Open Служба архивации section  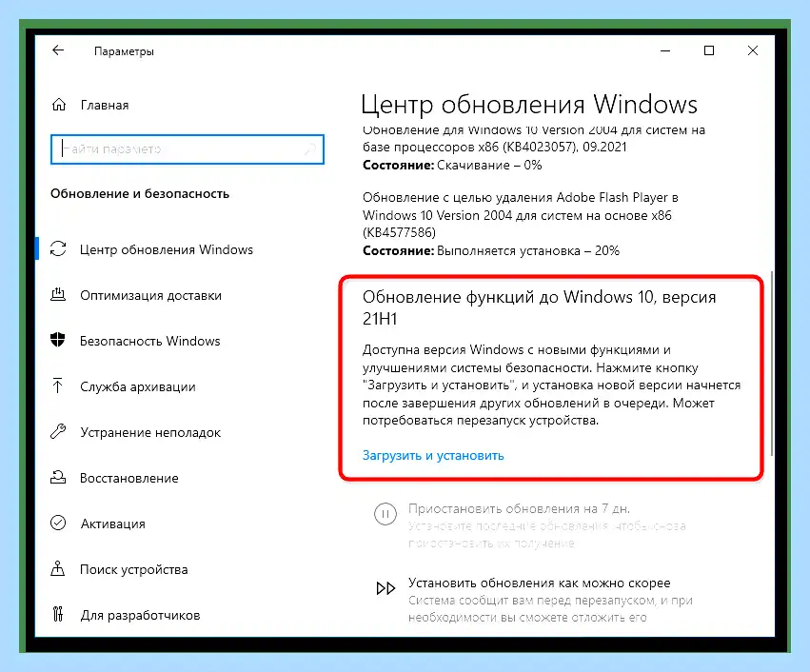pyautogui.click(x=137, y=386)
